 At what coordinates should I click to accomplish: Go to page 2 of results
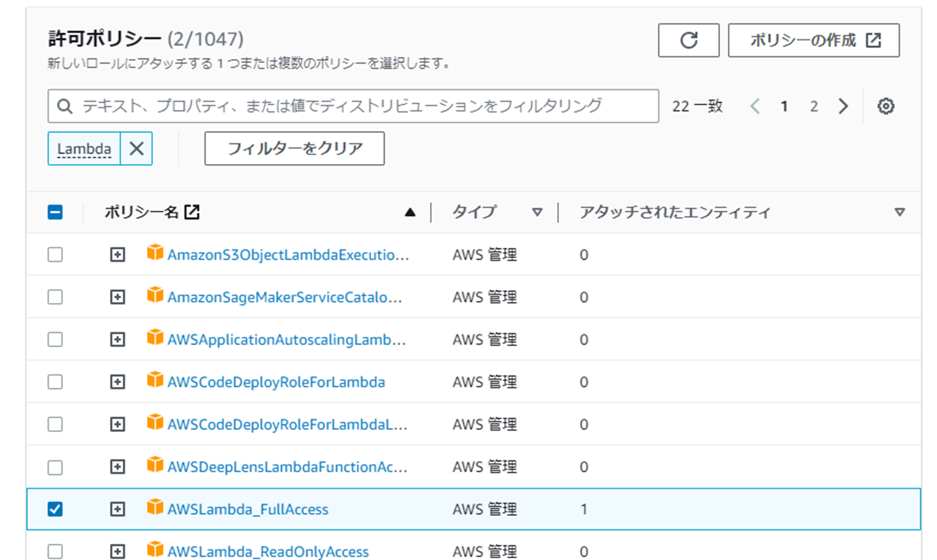tap(814, 106)
